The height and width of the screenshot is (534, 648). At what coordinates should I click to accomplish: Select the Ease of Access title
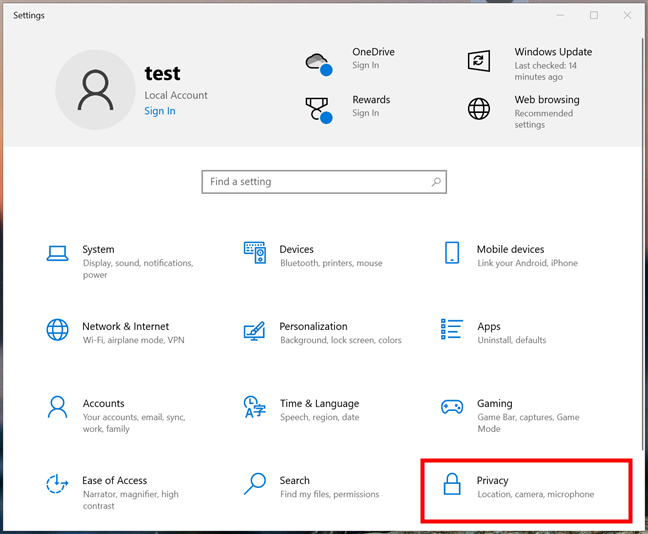(x=114, y=481)
